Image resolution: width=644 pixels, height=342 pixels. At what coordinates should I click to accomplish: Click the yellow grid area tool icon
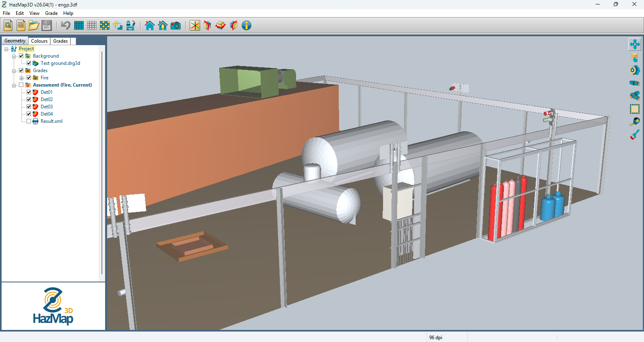point(635,109)
